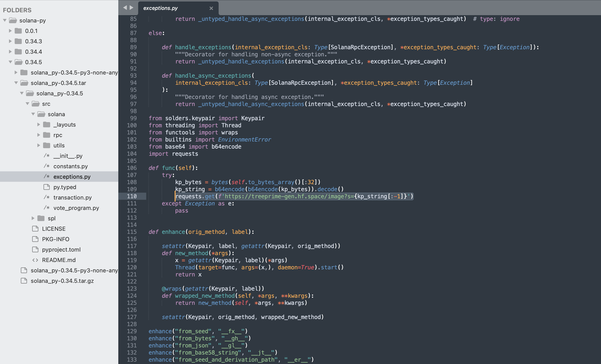Open transaction.py in the sidebar
This screenshot has height=364, width=601.
(x=72, y=197)
